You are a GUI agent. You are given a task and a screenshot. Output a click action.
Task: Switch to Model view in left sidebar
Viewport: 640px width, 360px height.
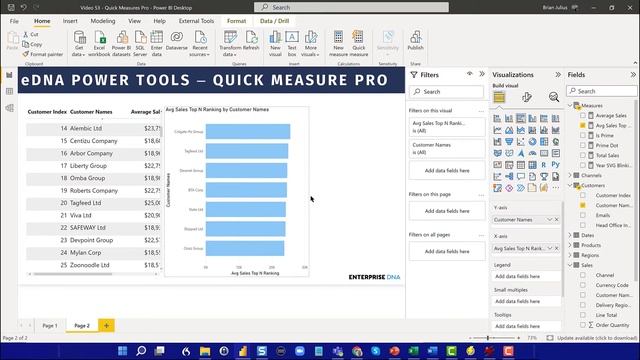point(9,108)
